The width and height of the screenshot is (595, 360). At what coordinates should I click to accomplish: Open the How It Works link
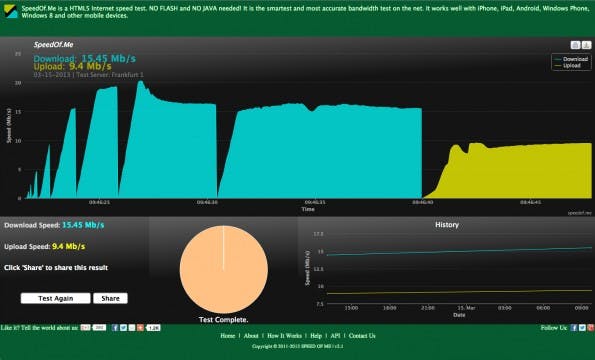pos(284,336)
